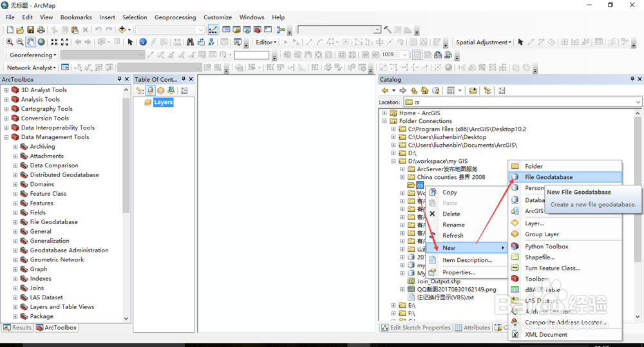The image size is (644, 347).
Task: Collapse Folder Connections in Catalog tree
Action: [x=384, y=121]
